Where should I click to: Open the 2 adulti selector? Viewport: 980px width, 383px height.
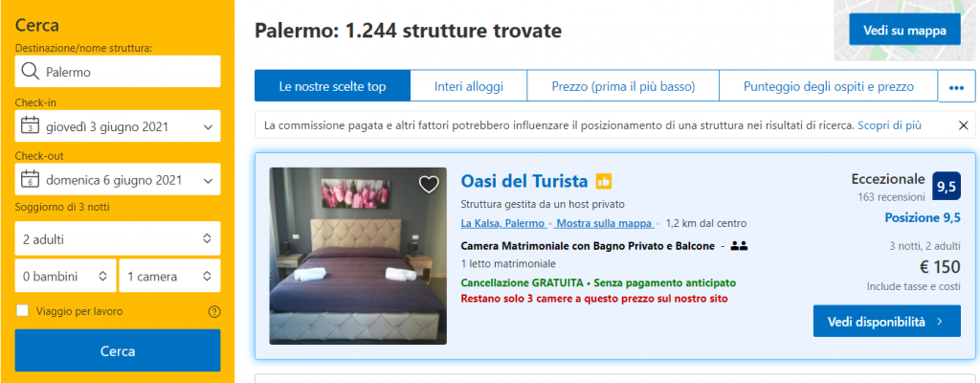(x=118, y=238)
